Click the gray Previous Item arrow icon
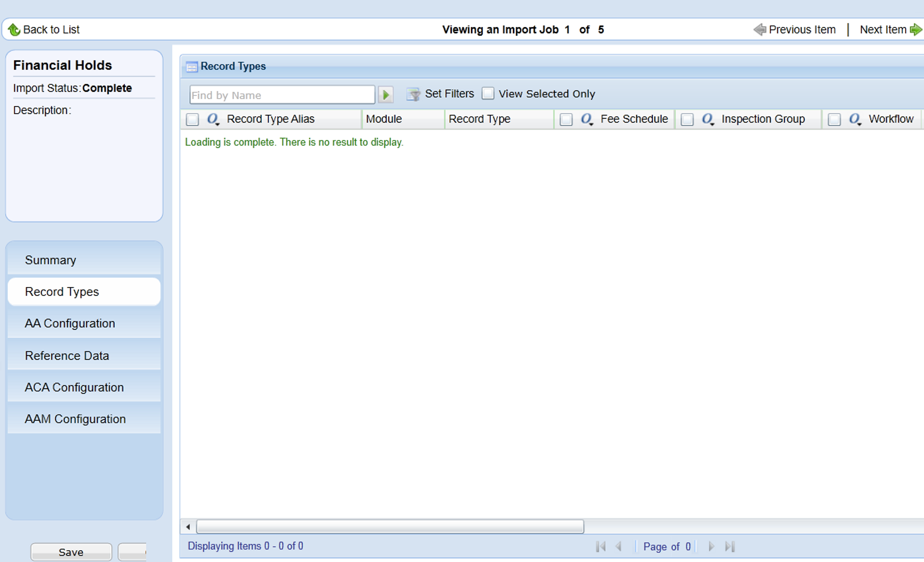Viewport: 924px width, 562px height. 759,30
